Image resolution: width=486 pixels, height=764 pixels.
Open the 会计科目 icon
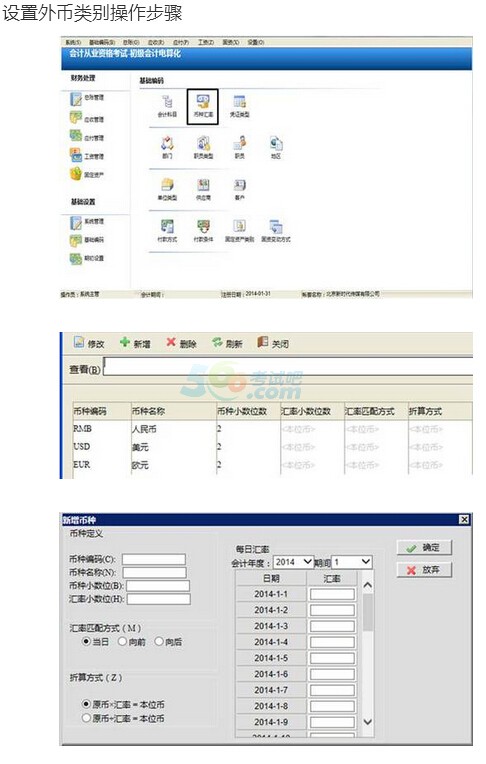pyautogui.click(x=167, y=107)
